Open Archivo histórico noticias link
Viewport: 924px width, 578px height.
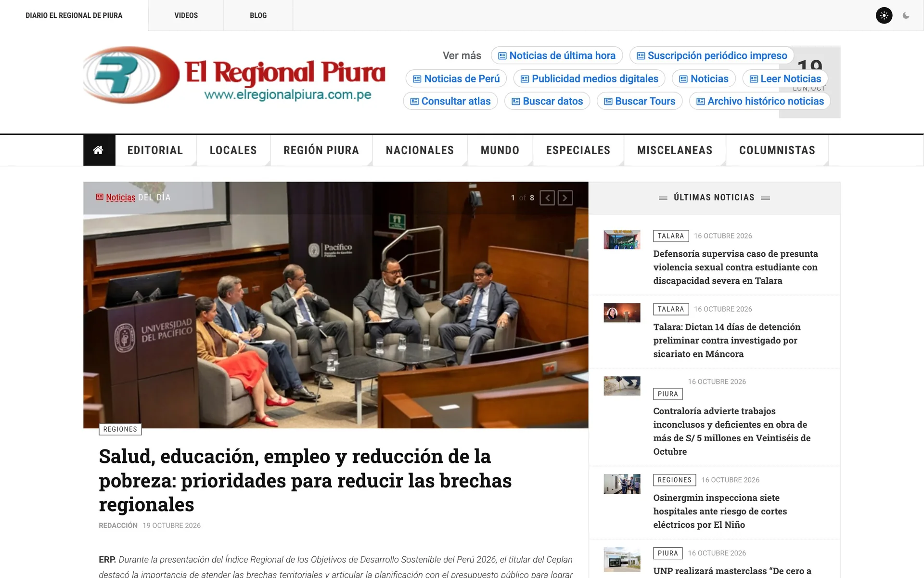760,101
